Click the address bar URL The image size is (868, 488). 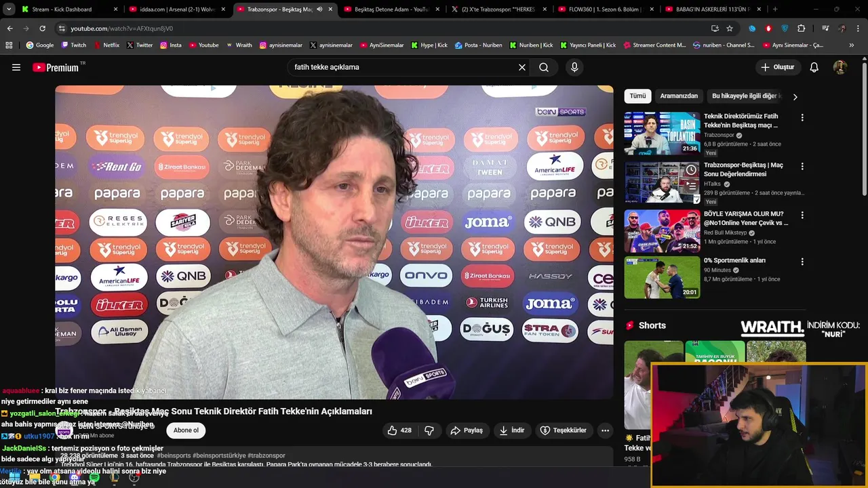coord(122,28)
